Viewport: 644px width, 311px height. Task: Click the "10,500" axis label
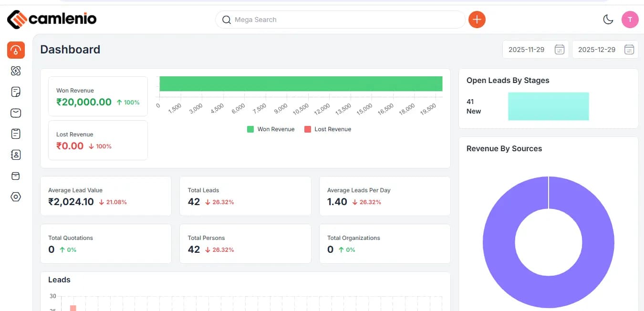301,109
